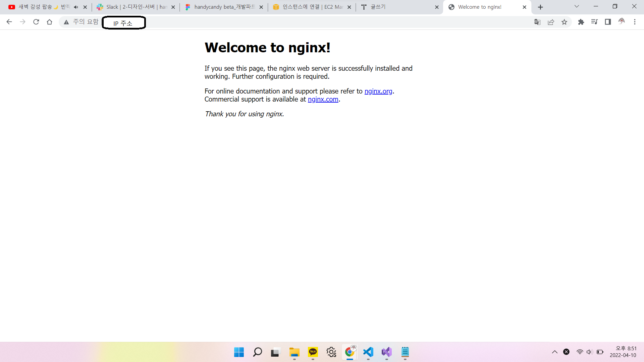Reload the current page
This screenshot has width=644, height=362.
(x=36, y=22)
